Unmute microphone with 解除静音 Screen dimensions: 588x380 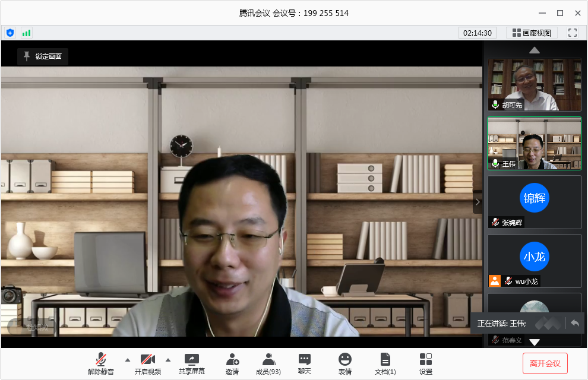pyautogui.click(x=101, y=363)
